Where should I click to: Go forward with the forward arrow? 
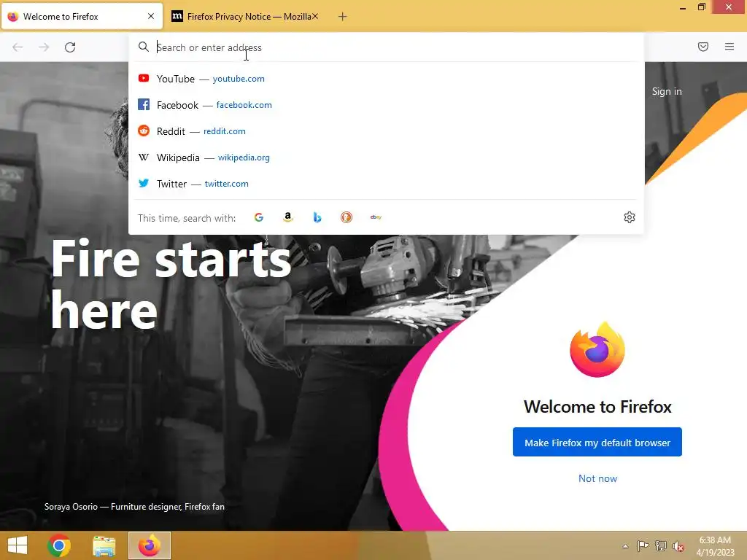pos(44,47)
